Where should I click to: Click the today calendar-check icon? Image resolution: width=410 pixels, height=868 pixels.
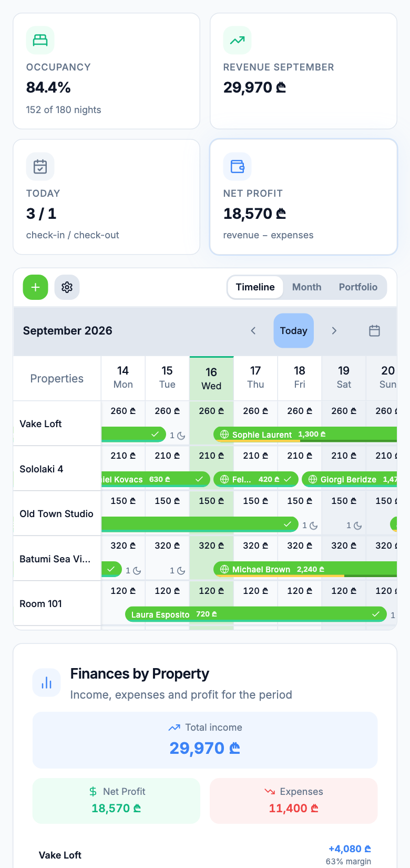tap(40, 166)
